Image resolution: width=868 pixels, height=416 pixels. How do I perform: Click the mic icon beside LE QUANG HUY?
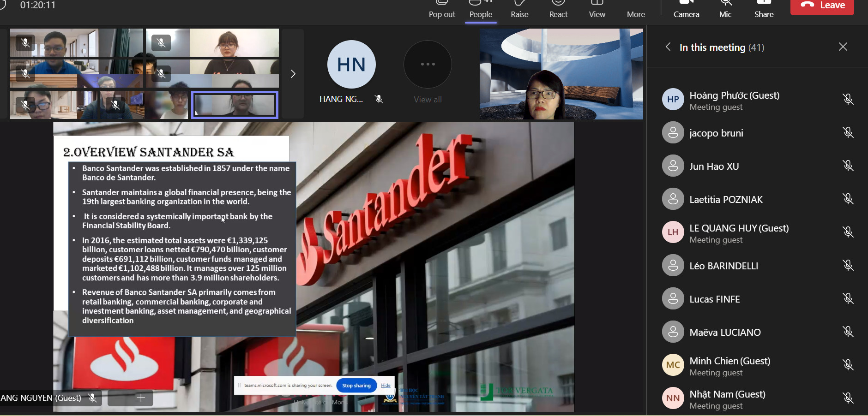click(848, 232)
